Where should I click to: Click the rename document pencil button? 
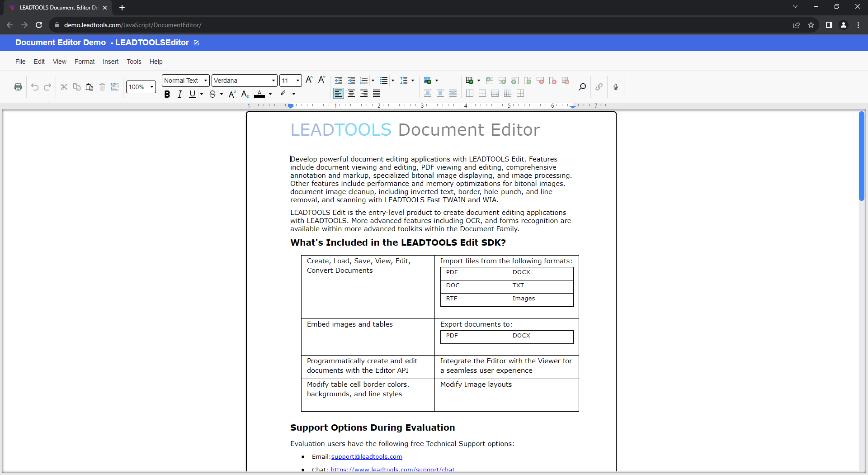click(196, 43)
